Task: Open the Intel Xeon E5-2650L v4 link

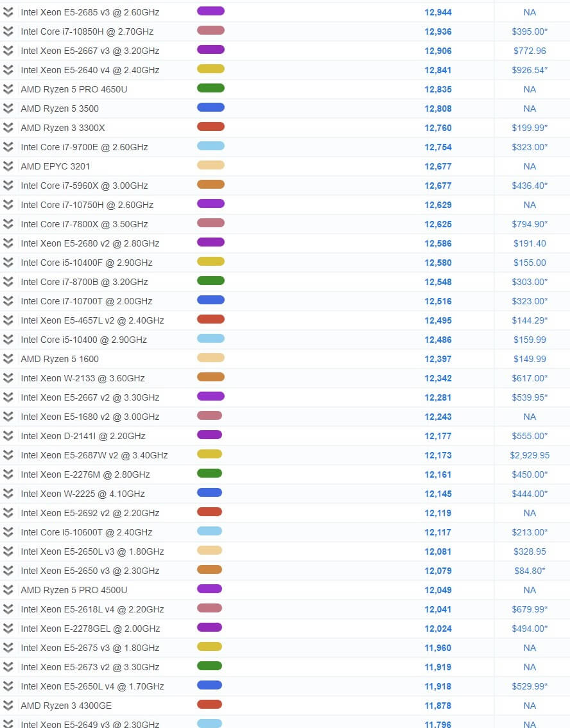Action: click(x=92, y=686)
